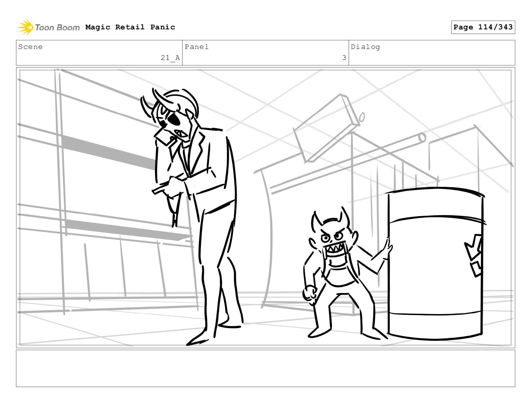532x411 pixels.
Task: Select the panel number '3'
Action: click(x=344, y=58)
